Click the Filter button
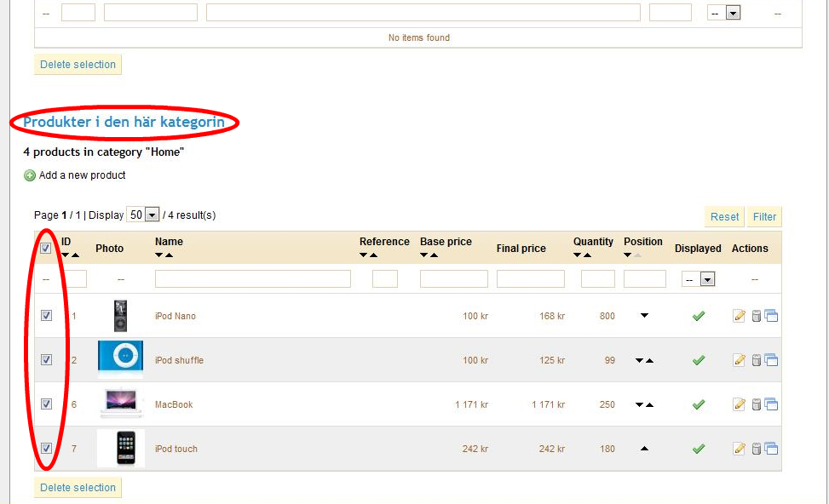 click(764, 216)
